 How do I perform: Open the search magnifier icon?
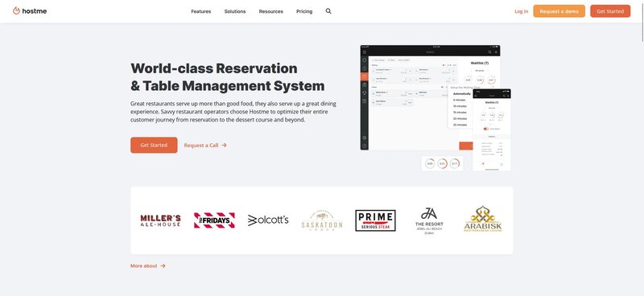coord(328,11)
